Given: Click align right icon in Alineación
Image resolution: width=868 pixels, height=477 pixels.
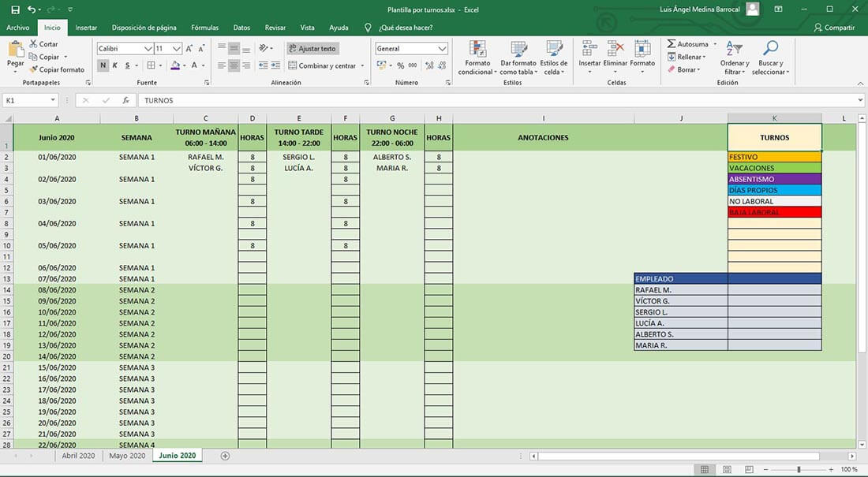Looking at the screenshot, I should (x=246, y=65).
